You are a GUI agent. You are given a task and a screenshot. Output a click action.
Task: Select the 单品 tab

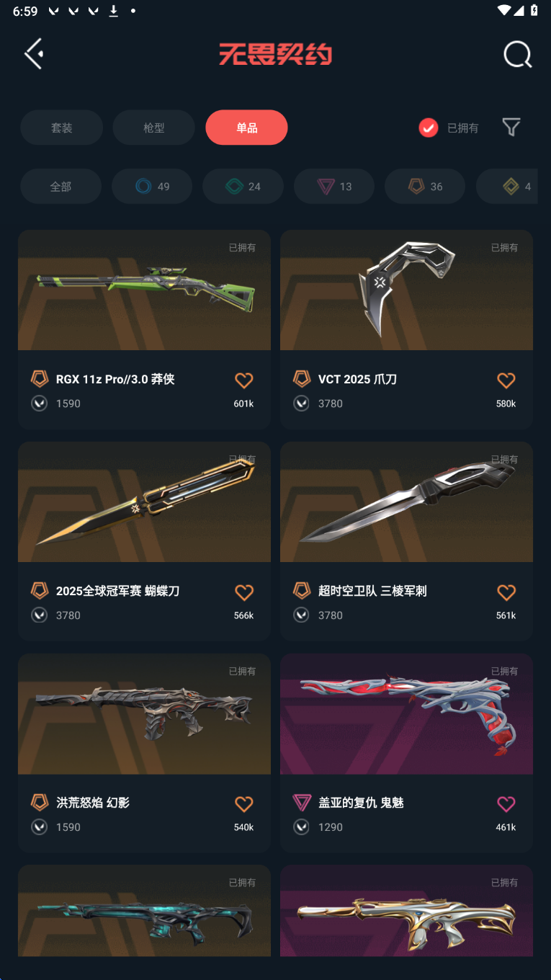(x=246, y=128)
